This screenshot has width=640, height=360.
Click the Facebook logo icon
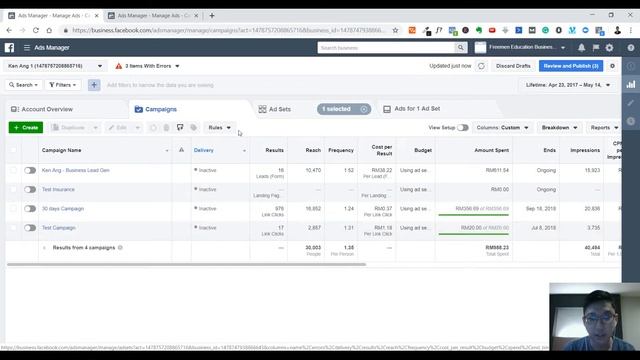9,47
